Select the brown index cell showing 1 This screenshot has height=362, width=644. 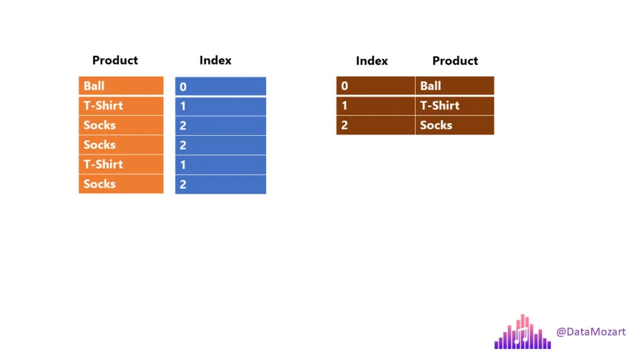pyautogui.click(x=375, y=106)
